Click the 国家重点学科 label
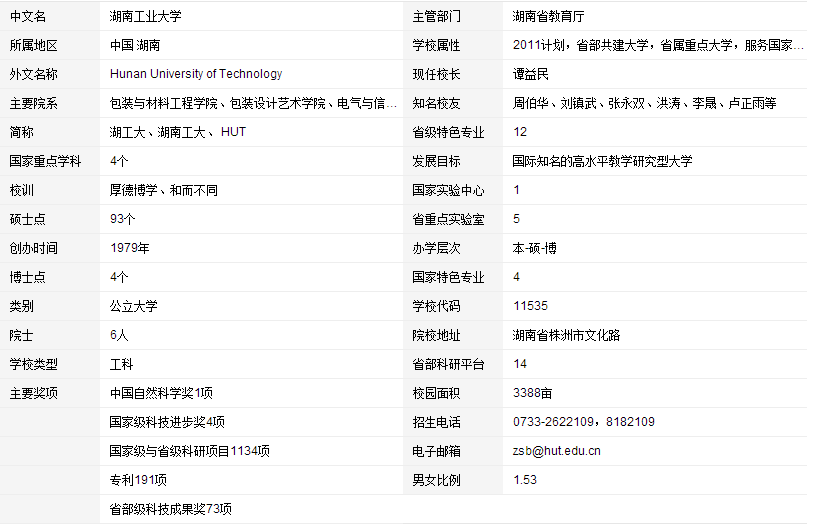 click(45, 161)
